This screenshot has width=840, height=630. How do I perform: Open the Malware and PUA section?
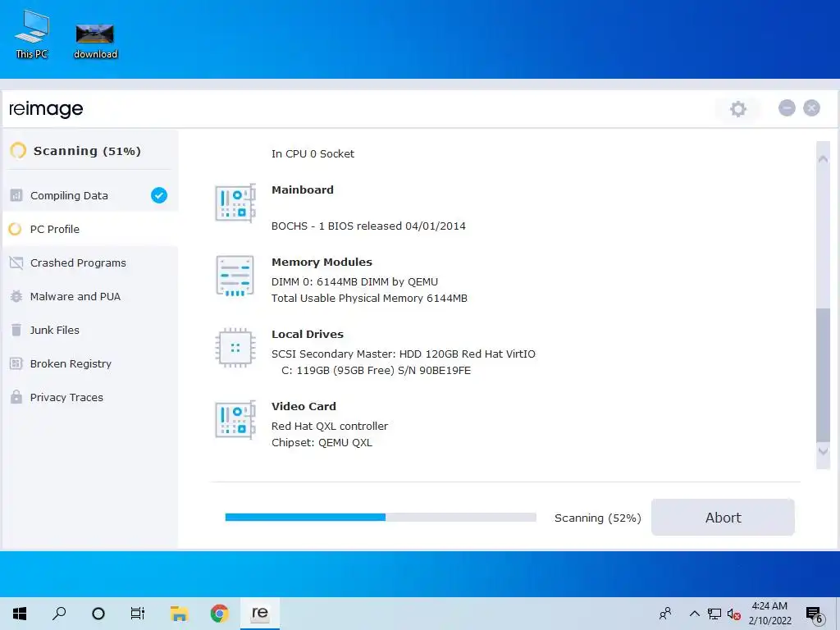(90, 296)
